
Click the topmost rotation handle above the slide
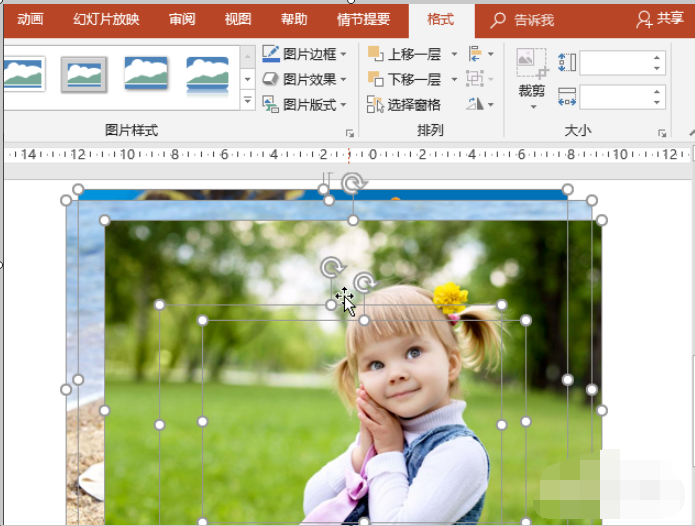tap(353, 183)
